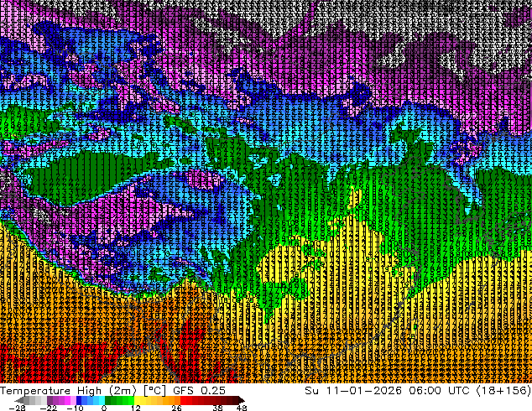Select the dark purple legend swatch above -22
Viewport: 532px width, 411px height.
[50, 400]
